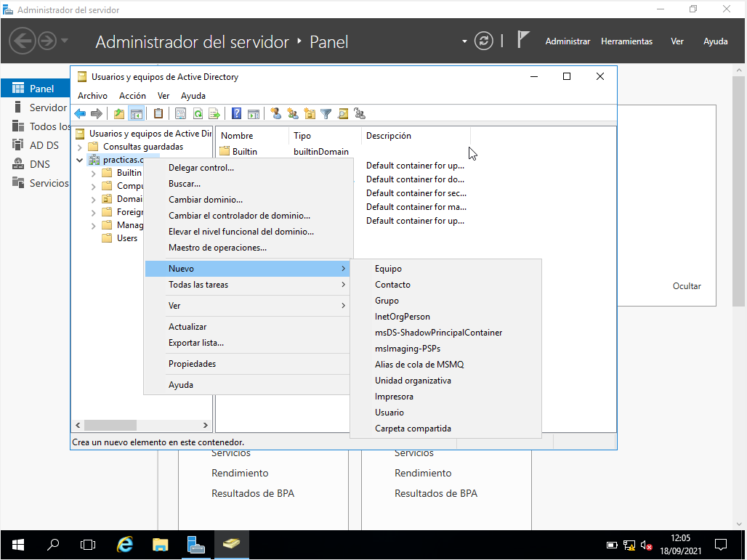This screenshot has width=747, height=560.
Task: Open the Acción menu in Active Directory
Action: click(132, 96)
